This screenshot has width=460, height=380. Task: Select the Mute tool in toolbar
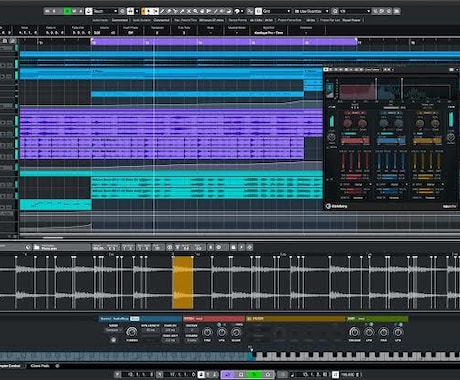(x=189, y=11)
